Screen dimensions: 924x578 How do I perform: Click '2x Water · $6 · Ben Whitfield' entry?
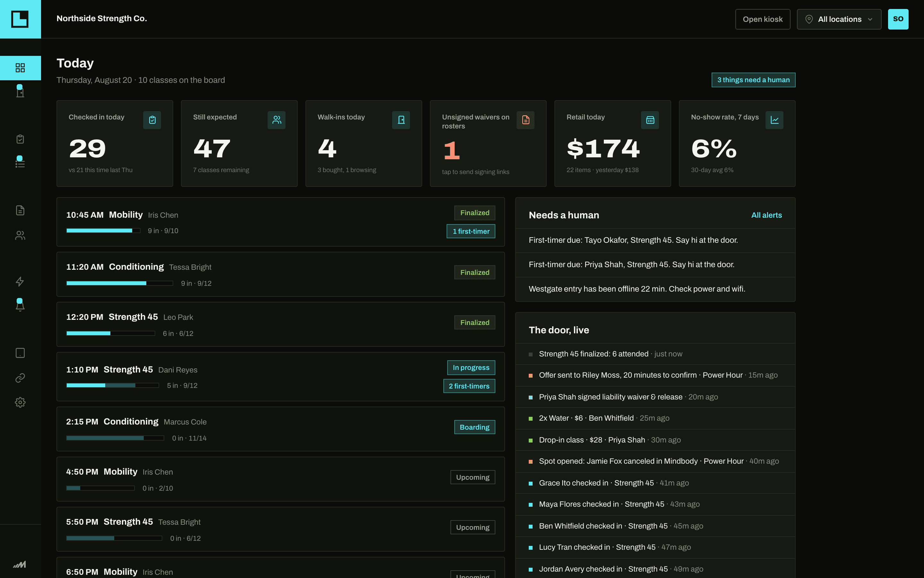tap(655, 418)
